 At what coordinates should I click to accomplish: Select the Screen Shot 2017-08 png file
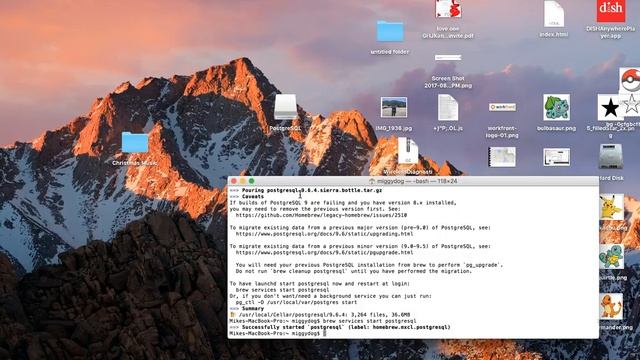[x=448, y=58]
